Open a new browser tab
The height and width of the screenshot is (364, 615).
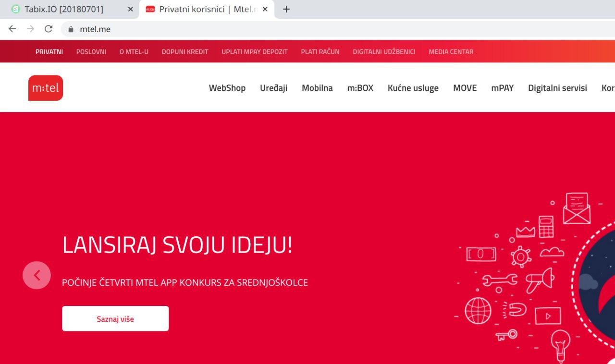click(x=286, y=9)
